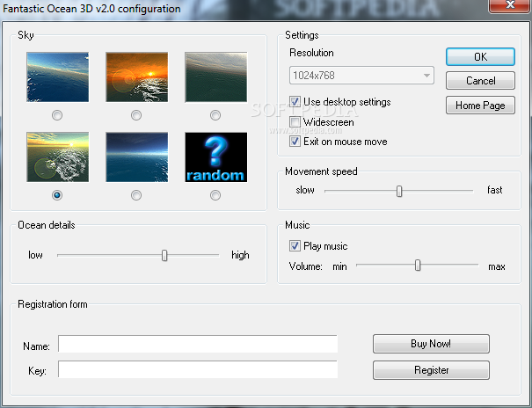Screen dimensions: 532x408
Task: Select the blue daytime sky thumbnail
Action: coord(58,77)
